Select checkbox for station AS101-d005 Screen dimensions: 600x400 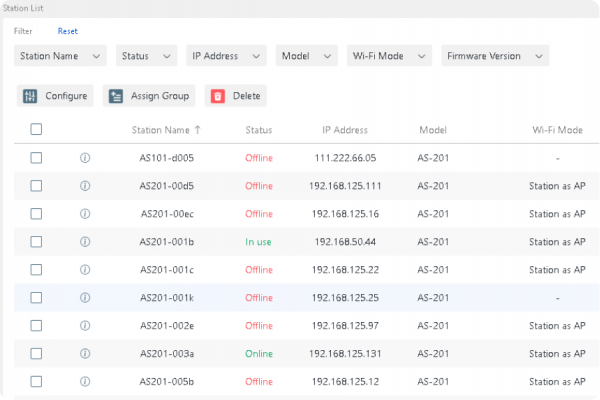36,158
